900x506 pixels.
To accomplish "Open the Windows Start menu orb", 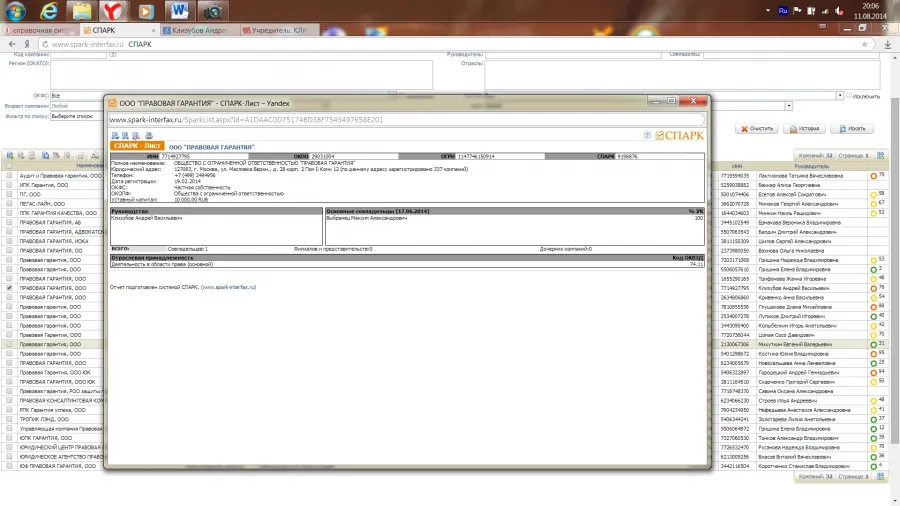I will (x=15, y=10).
